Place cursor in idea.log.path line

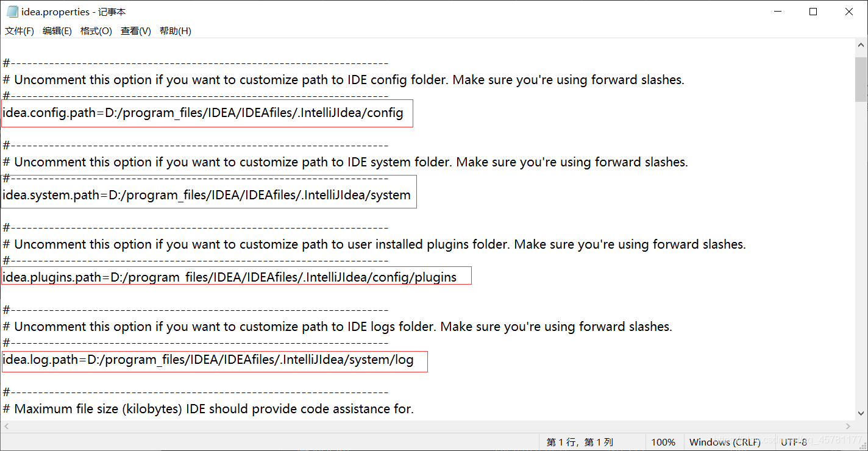click(x=208, y=360)
